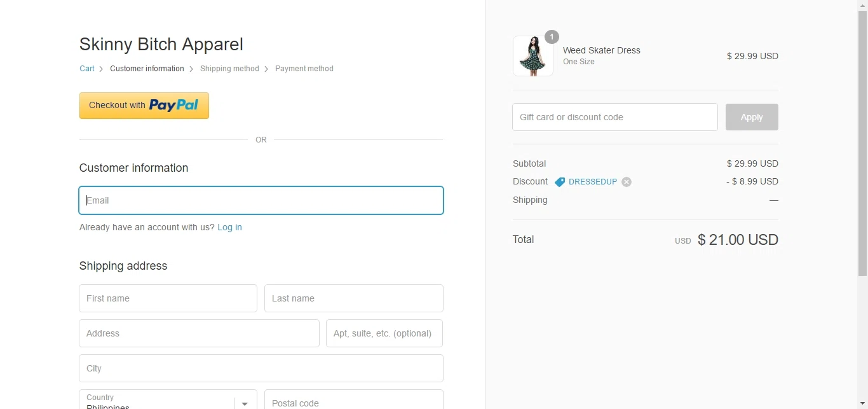Viewport: 868px width, 409px height.
Task: Remove the DRESSEDUP discount code
Action: (x=627, y=182)
